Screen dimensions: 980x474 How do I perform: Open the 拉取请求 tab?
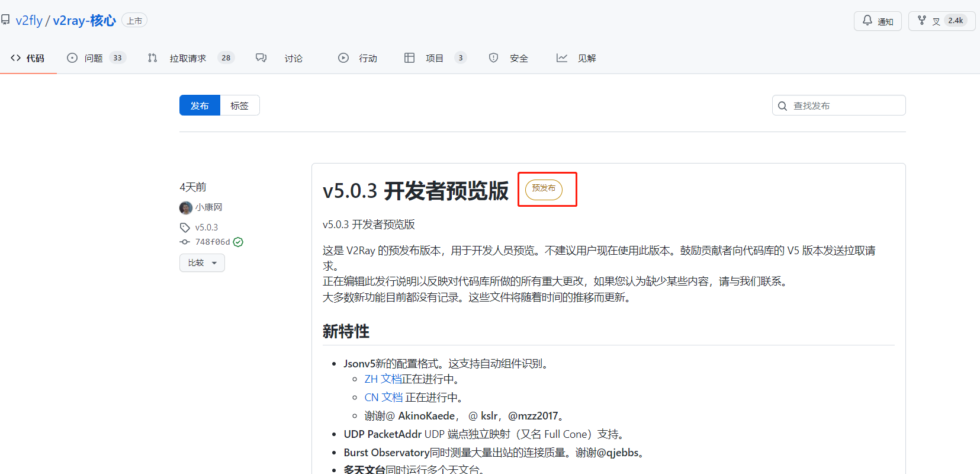[191, 58]
